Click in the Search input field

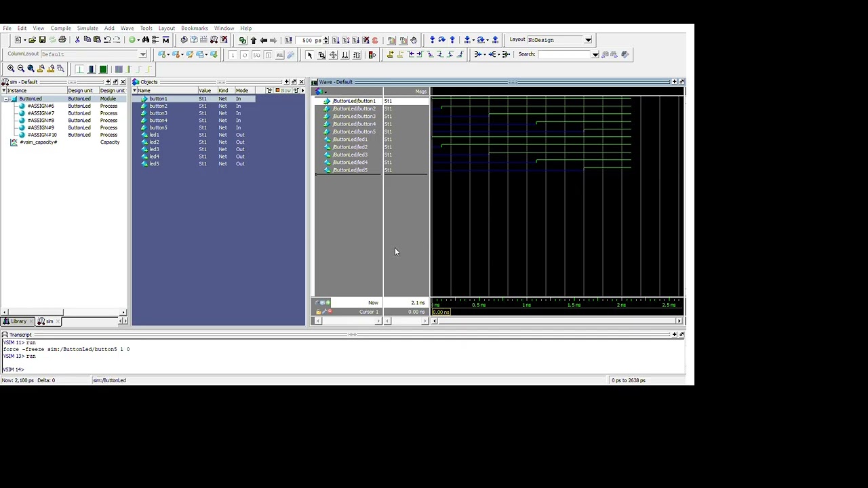pyautogui.click(x=564, y=54)
